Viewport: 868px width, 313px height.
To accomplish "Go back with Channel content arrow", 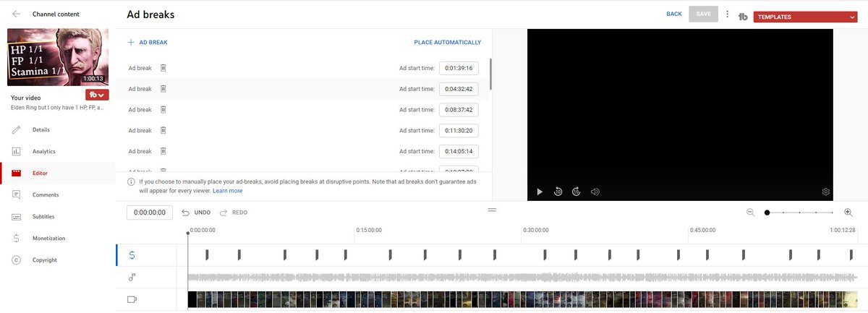I will point(16,14).
